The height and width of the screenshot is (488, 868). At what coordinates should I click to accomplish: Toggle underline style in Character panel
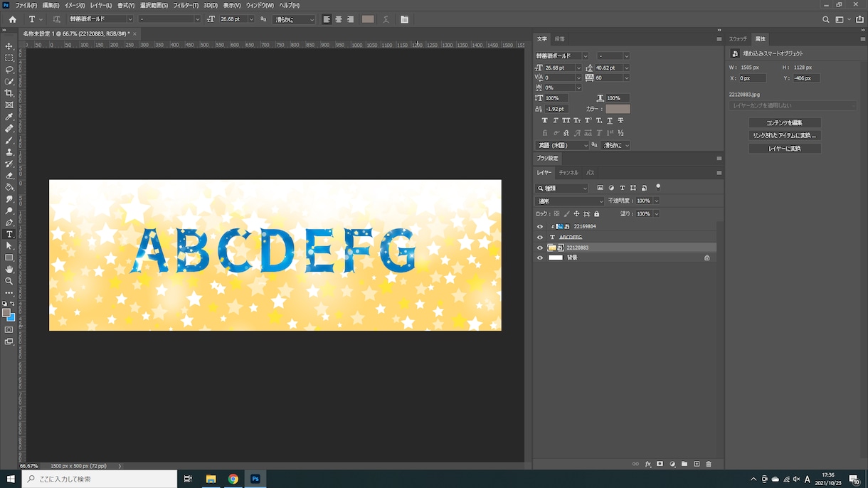[610, 120]
